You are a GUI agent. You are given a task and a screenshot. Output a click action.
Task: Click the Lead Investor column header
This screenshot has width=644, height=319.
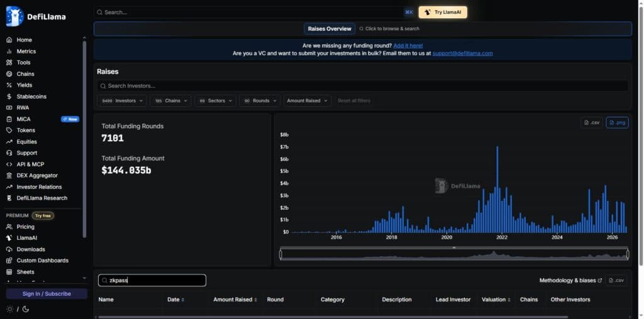453,300
